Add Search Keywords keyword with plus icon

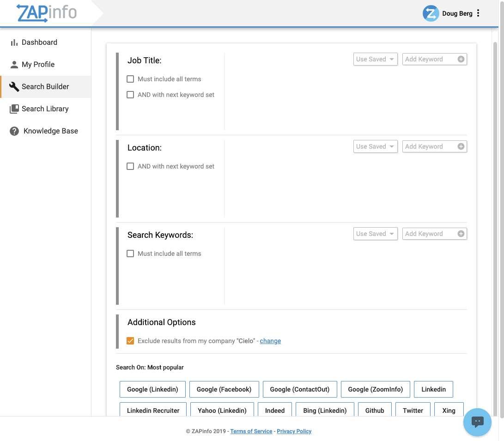tap(461, 234)
